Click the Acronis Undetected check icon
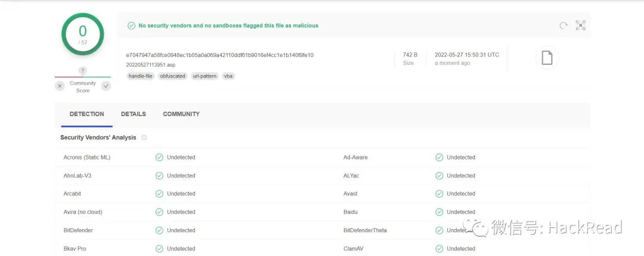The image size is (644, 256). 159,158
